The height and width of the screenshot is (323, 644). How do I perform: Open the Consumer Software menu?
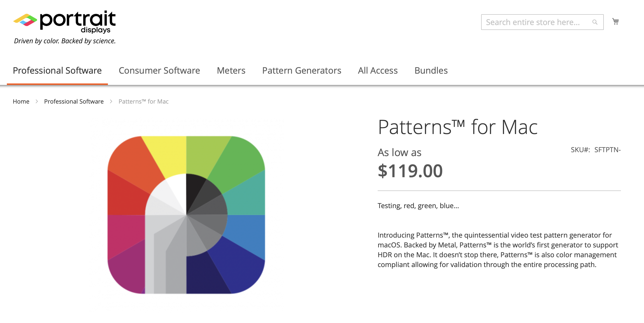159,70
